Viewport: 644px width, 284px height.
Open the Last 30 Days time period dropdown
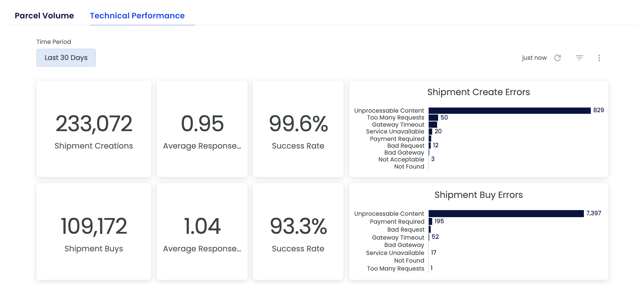(66, 58)
